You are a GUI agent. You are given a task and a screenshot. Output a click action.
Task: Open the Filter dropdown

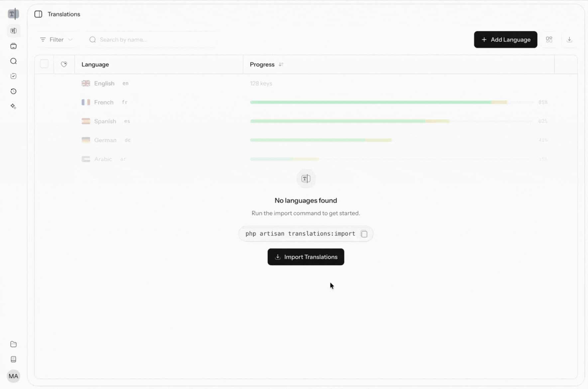[57, 40]
